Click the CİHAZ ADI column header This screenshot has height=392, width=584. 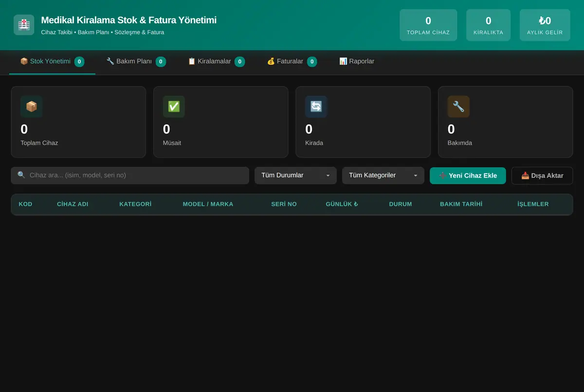pos(73,204)
